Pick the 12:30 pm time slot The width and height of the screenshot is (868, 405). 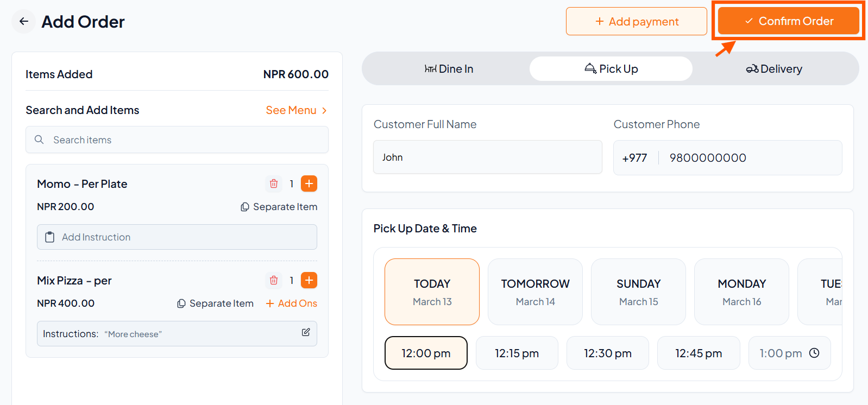tap(607, 353)
